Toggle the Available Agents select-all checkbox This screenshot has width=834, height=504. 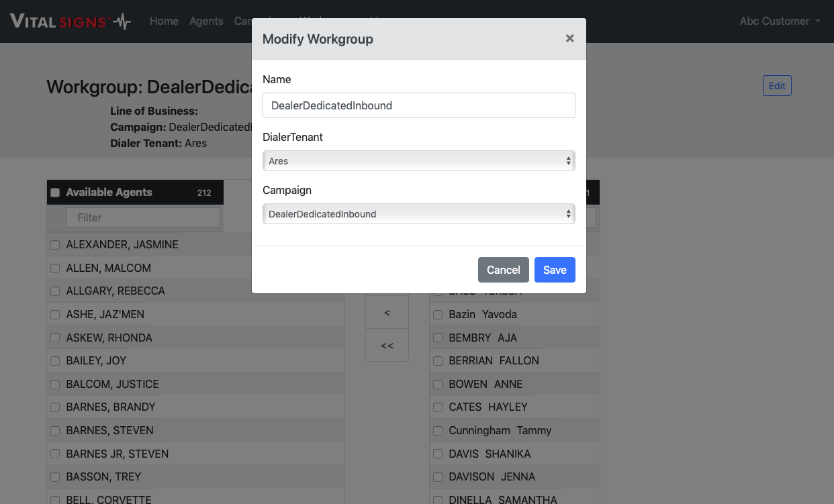(55, 193)
